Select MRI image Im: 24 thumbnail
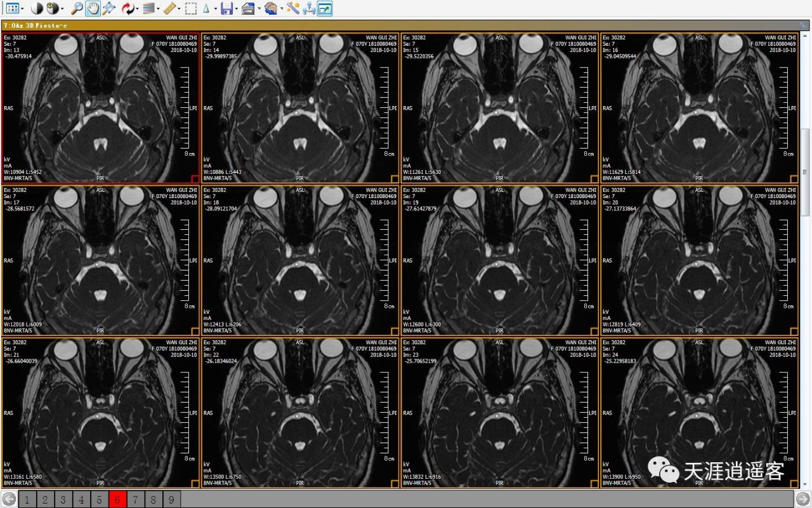Viewport: 812px width, 508px height. click(x=700, y=413)
